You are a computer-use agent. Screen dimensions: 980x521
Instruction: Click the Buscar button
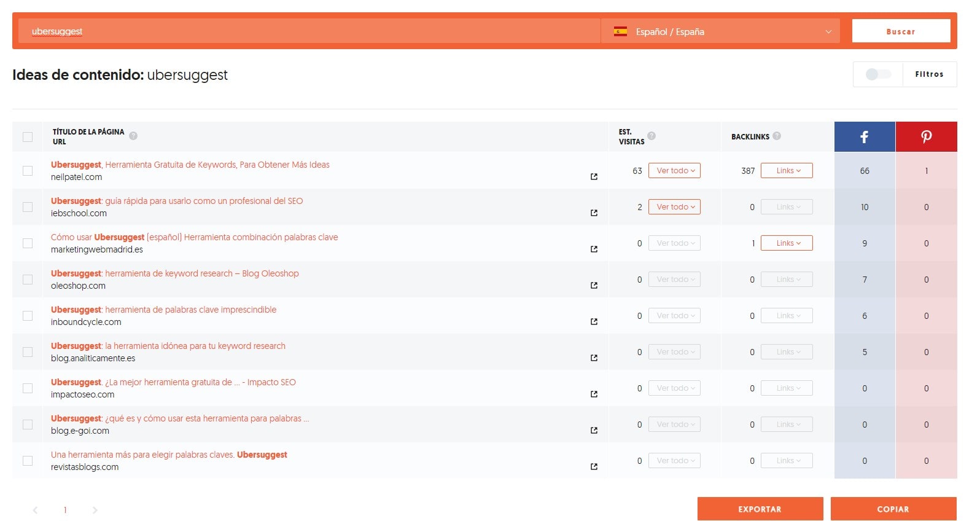tap(901, 31)
